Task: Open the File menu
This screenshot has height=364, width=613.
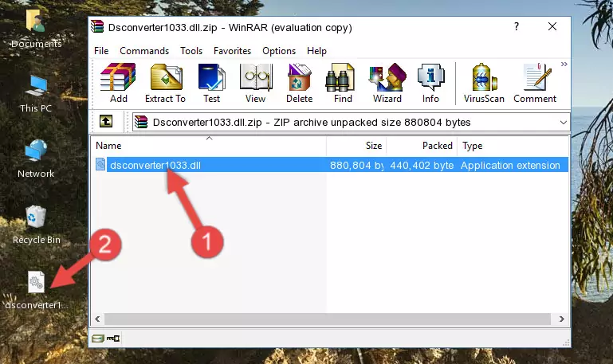Action: coord(101,51)
